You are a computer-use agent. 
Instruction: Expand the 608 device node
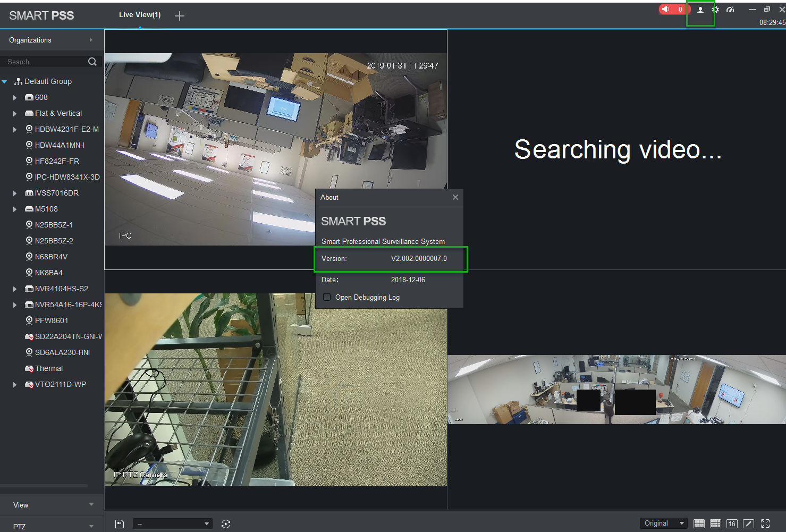click(x=15, y=97)
